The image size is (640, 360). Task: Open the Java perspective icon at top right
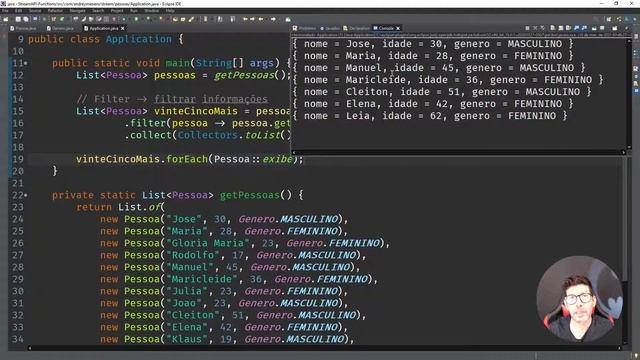[626, 19]
